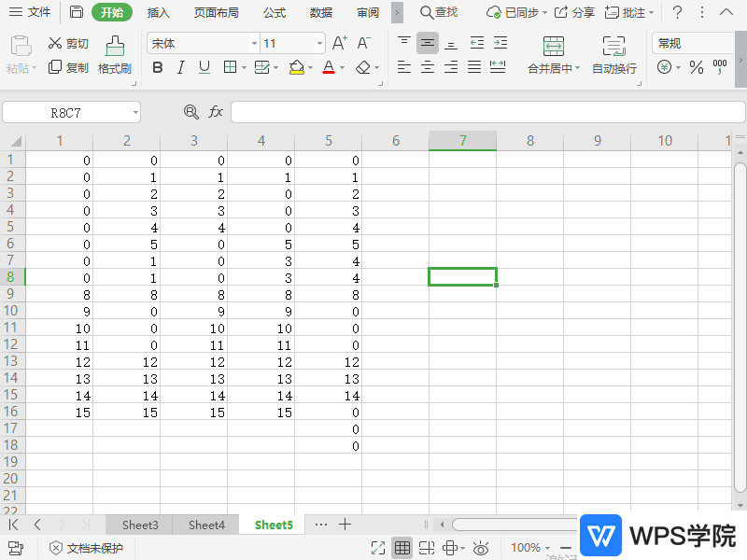Click the 剪切 cut button

point(68,44)
